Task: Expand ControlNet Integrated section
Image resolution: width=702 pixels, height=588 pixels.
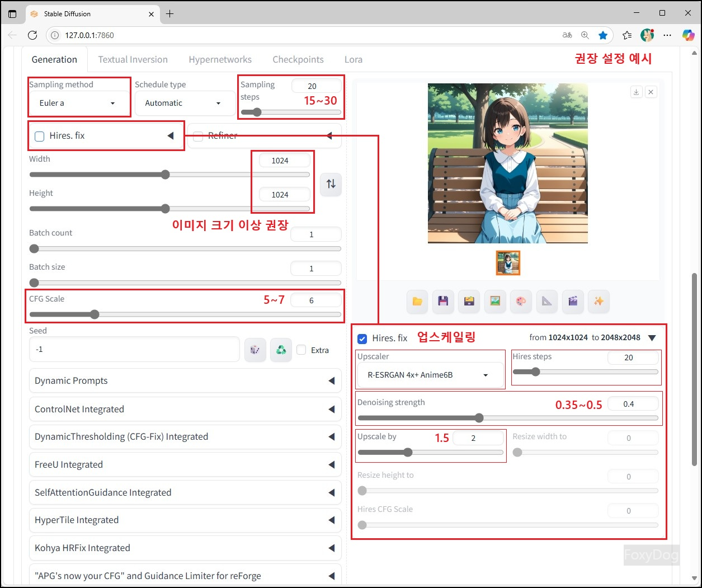Action: pos(185,409)
